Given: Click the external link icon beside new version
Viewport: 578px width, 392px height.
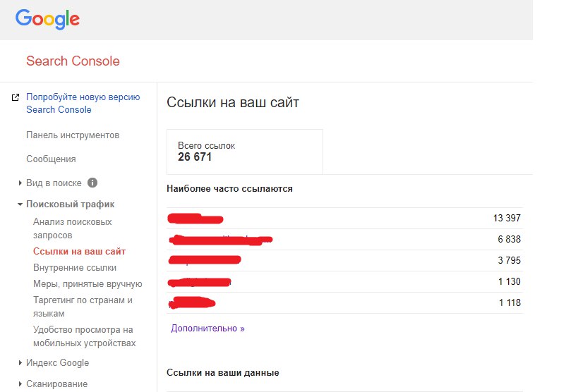Looking at the screenshot, I should (x=16, y=97).
